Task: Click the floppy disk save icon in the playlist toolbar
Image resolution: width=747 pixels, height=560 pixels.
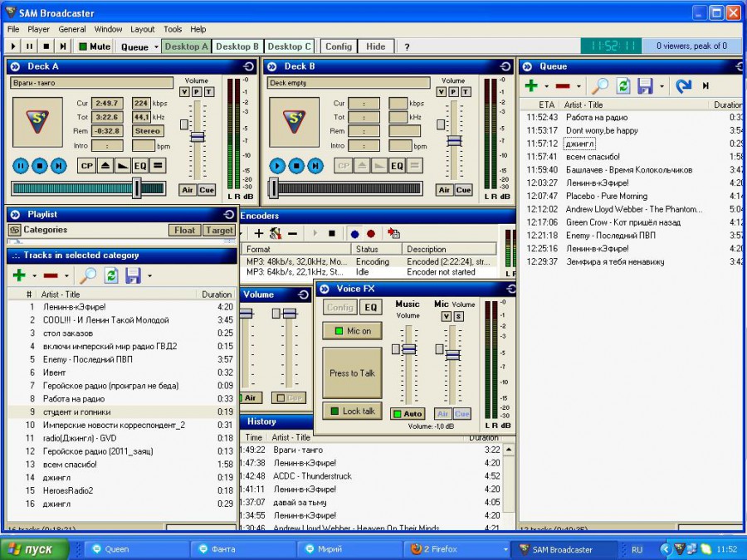Action: pyautogui.click(x=133, y=275)
